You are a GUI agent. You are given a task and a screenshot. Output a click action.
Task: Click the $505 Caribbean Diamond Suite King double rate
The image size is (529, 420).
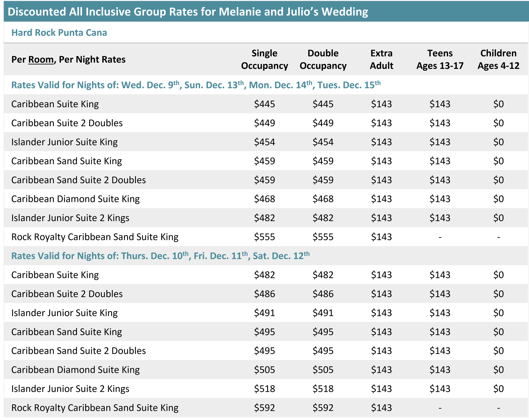323,370
